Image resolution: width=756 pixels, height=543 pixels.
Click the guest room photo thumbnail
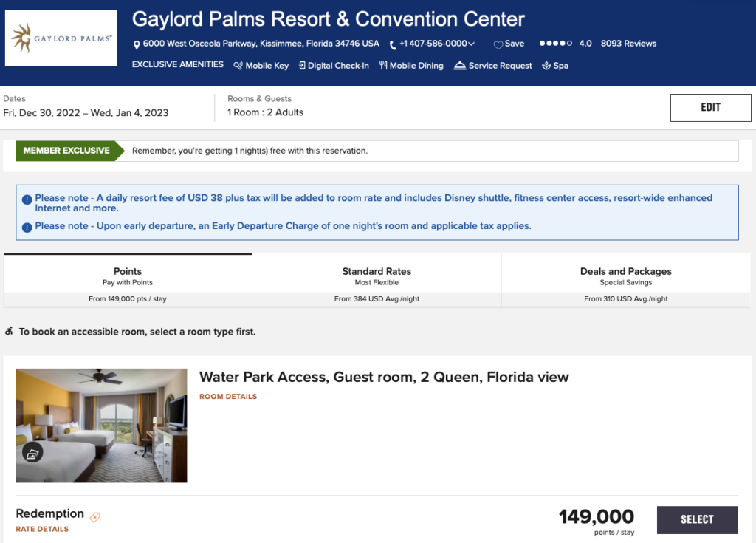[101, 426]
